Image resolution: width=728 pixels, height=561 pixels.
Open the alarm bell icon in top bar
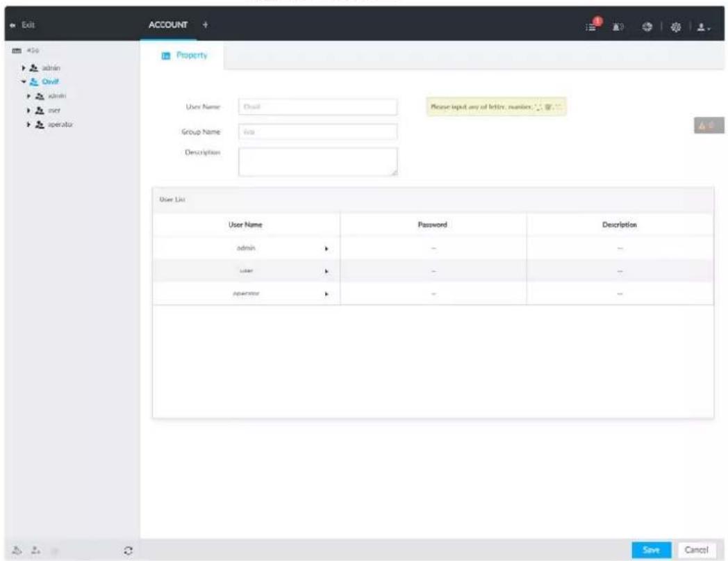click(618, 27)
